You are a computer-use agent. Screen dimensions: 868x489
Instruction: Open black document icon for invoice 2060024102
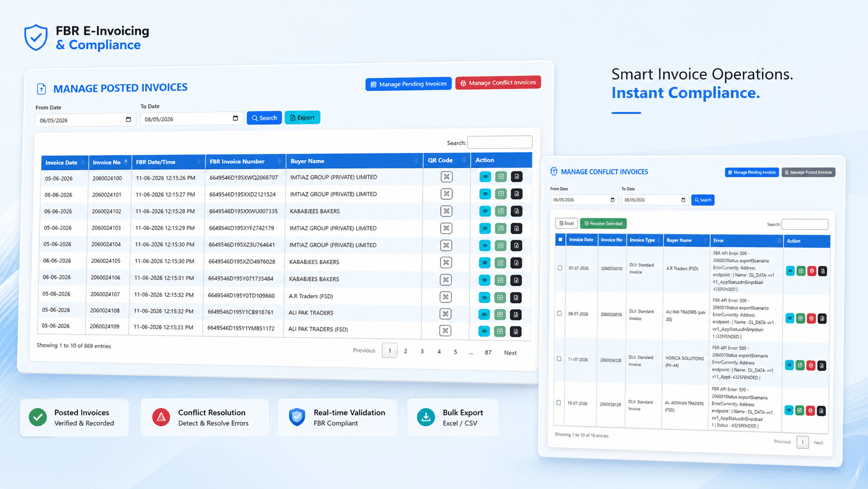(517, 211)
